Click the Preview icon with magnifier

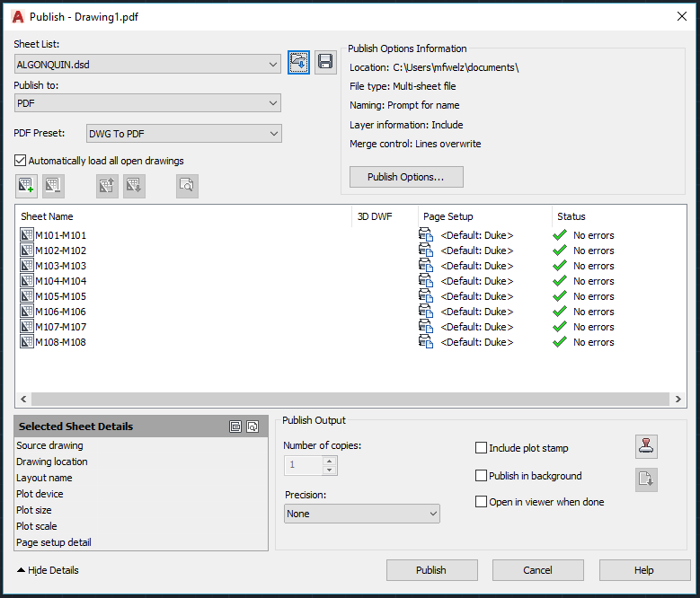(187, 186)
